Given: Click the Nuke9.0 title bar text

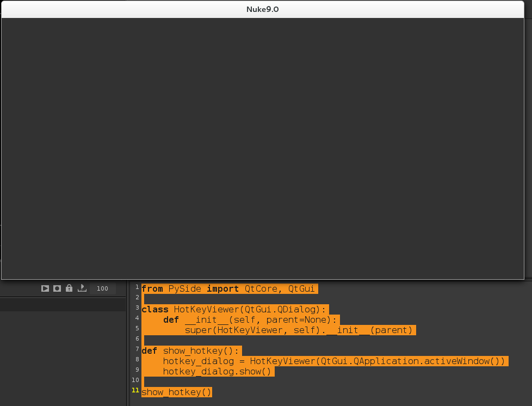Looking at the screenshot, I should (262, 9).
